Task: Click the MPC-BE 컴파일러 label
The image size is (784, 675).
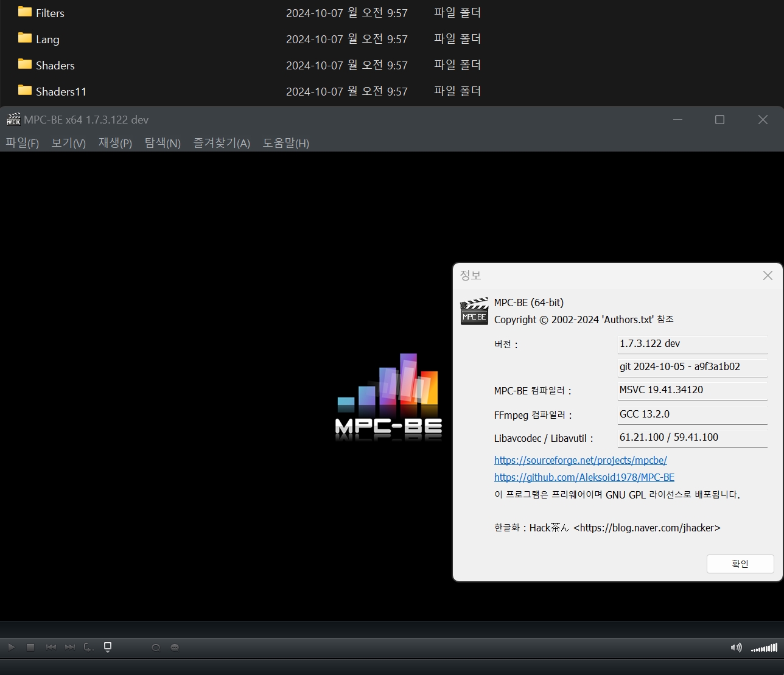Action: (533, 391)
